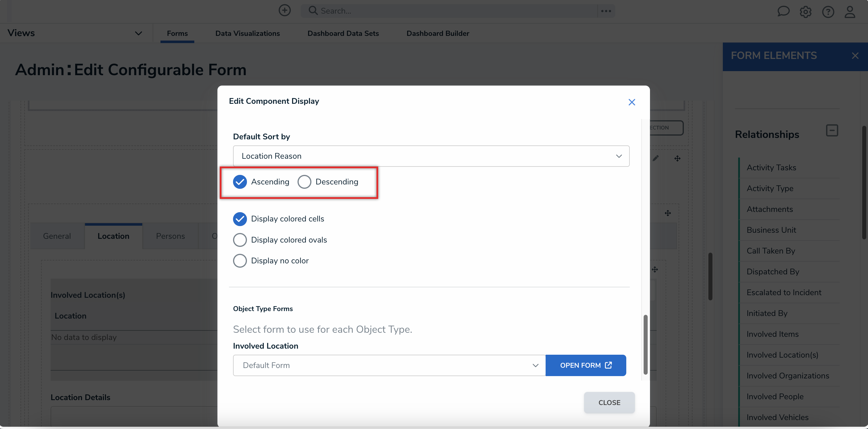Screen dimensions: 868x429
Task: Click the dialog's vertical scrollbar
Action: coord(645,344)
